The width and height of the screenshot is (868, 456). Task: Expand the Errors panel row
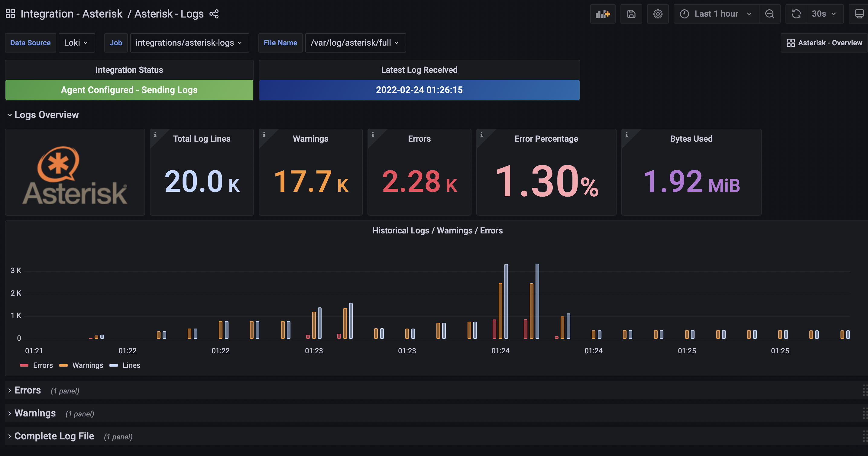(27, 390)
